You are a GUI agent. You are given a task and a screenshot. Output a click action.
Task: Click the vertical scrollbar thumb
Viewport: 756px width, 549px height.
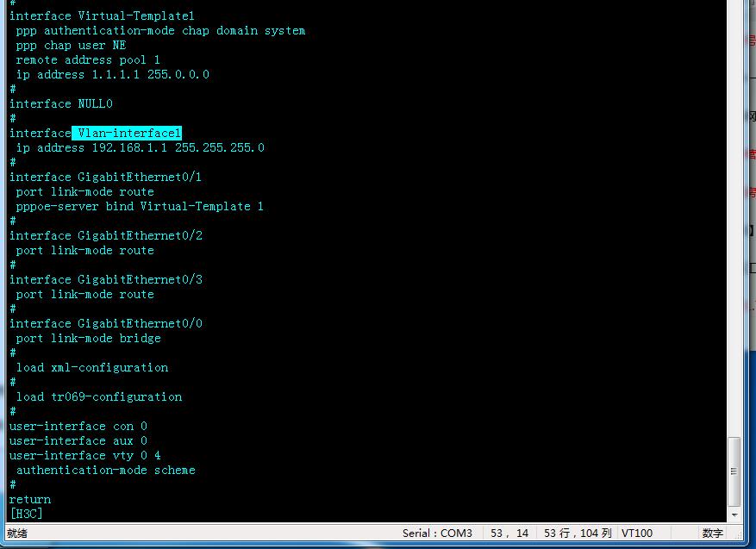pyautogui.click(x=734, y=471)
